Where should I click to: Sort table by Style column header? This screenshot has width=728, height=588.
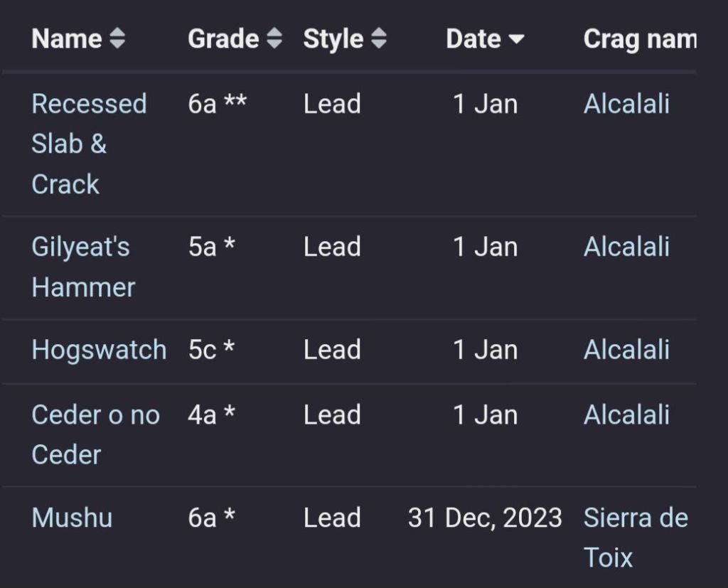pos(333,39)
